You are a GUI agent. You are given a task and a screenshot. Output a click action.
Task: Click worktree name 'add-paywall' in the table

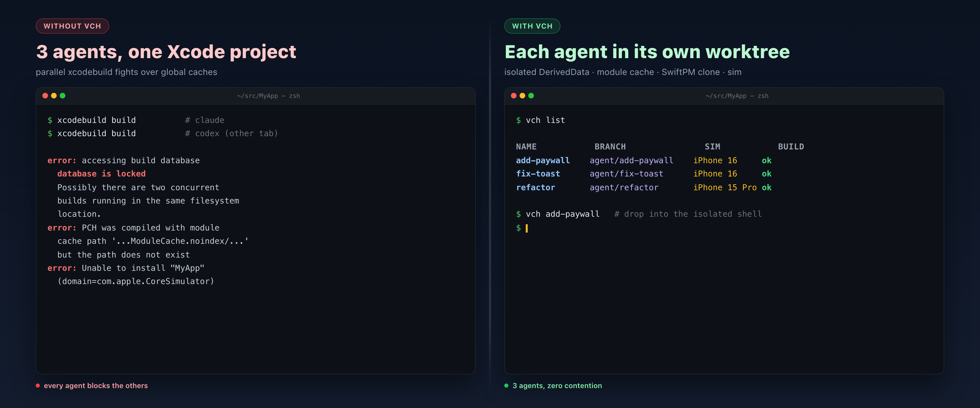[x=543, y=160]
